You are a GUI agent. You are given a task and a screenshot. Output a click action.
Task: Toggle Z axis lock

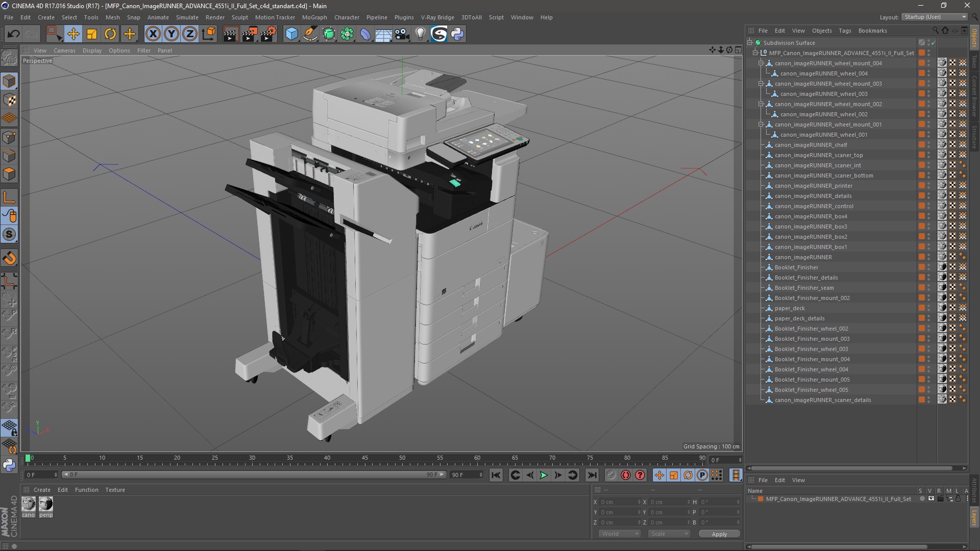click(x=190, y=34)
